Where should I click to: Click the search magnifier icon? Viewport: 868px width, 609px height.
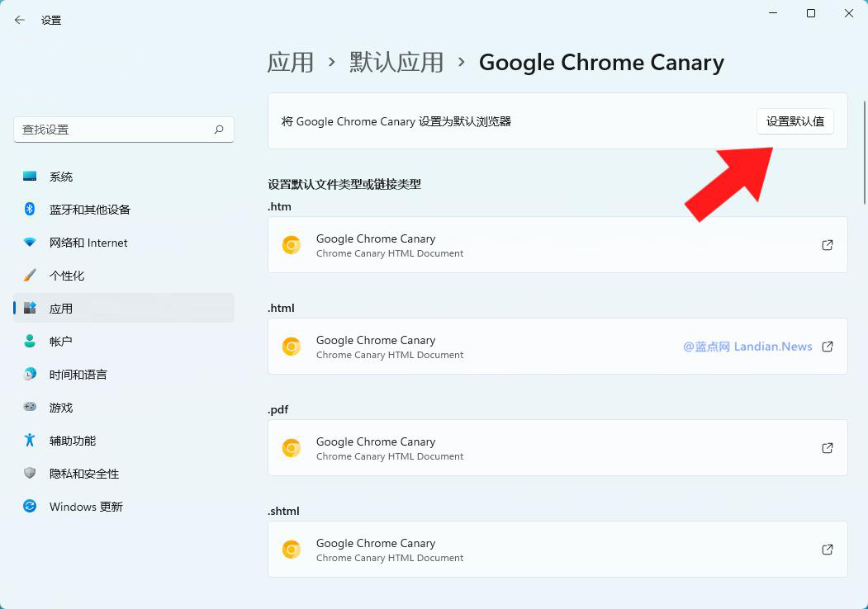[219, 130]
